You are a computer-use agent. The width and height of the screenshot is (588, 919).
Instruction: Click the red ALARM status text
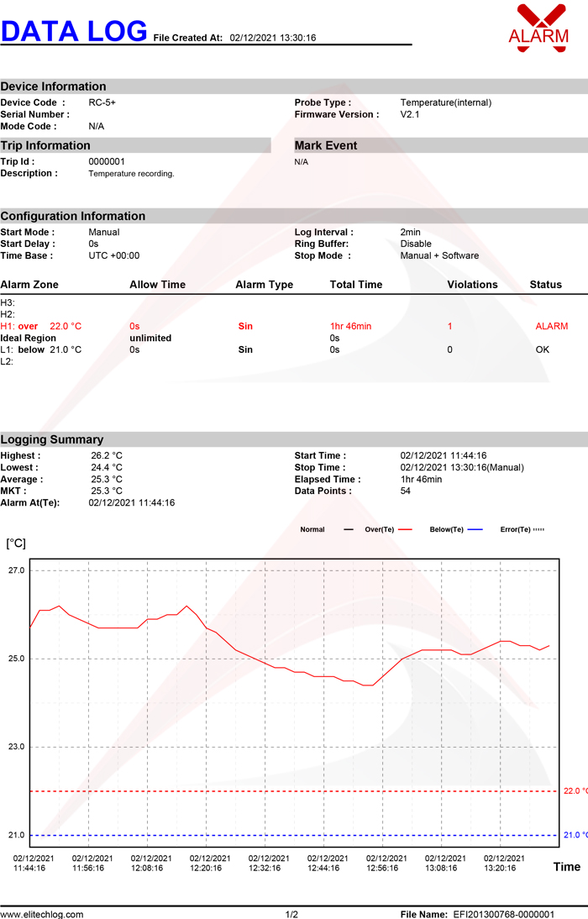tap(552, 326)
